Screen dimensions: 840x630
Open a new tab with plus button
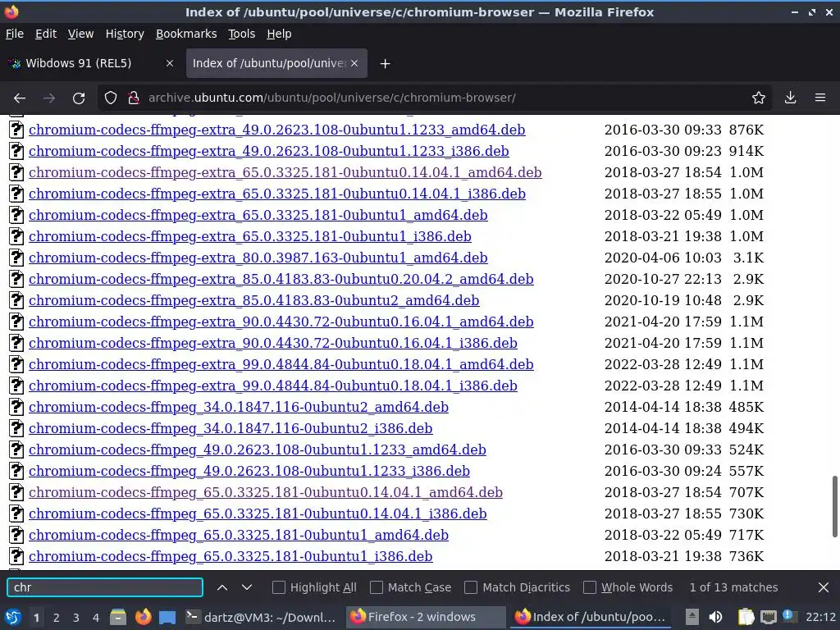coord(385,64)
